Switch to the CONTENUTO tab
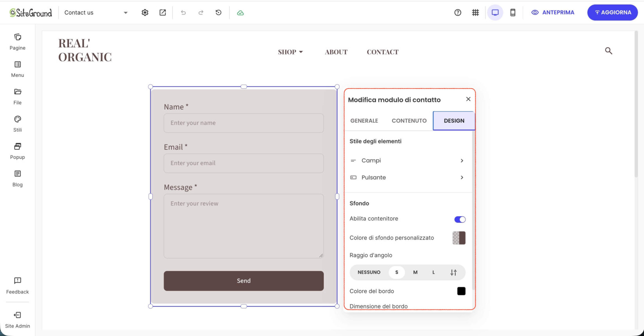 [409, 121]
